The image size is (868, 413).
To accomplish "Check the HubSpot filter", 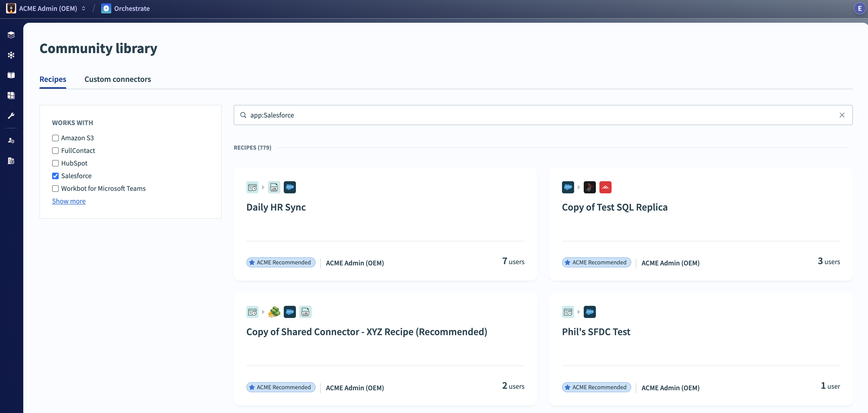I will (55, 163).
